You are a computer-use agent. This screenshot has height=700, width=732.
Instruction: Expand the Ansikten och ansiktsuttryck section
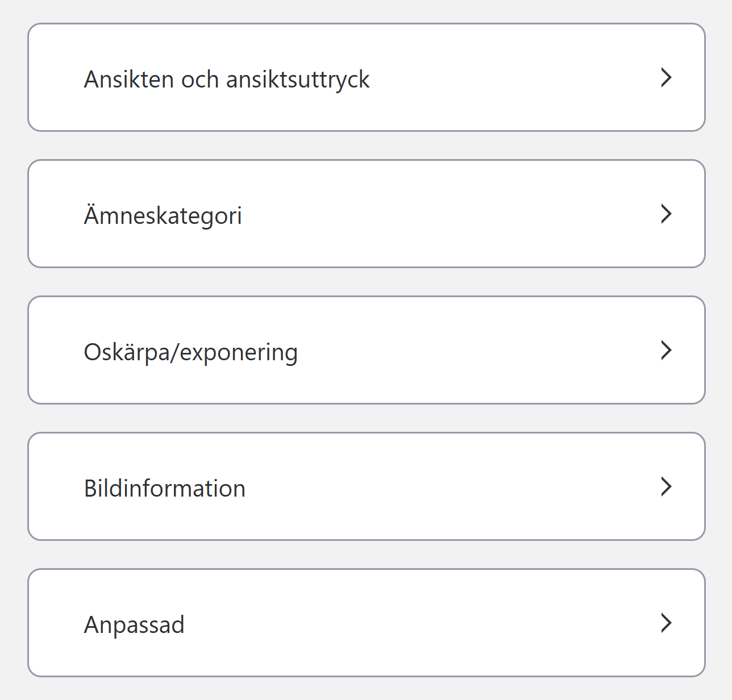tap(366, 77)
